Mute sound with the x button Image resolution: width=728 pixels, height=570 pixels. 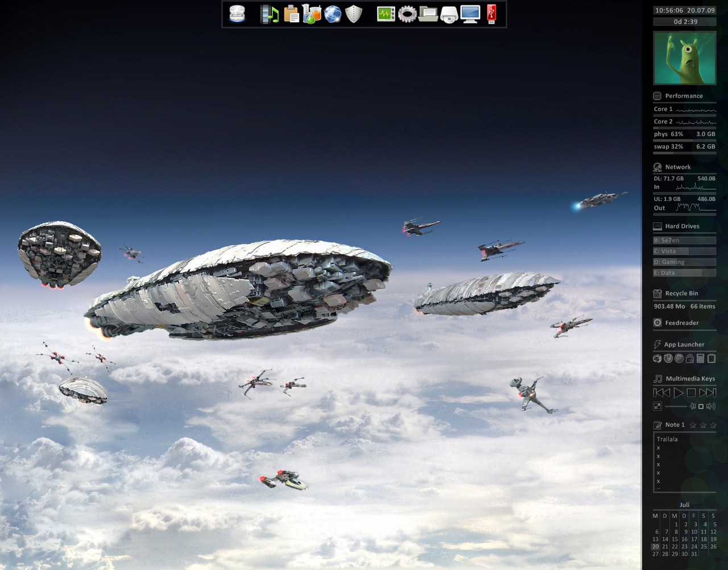coord(701,406)
